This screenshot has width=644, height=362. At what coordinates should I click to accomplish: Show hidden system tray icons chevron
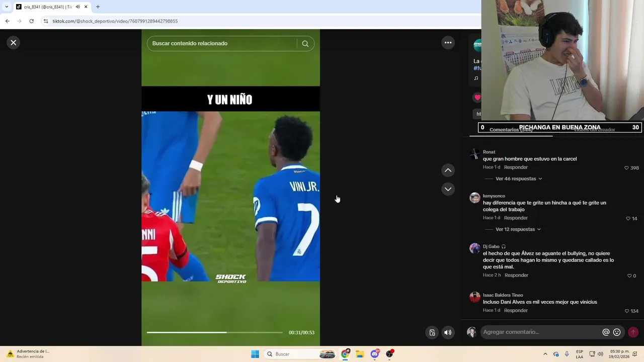545,354
